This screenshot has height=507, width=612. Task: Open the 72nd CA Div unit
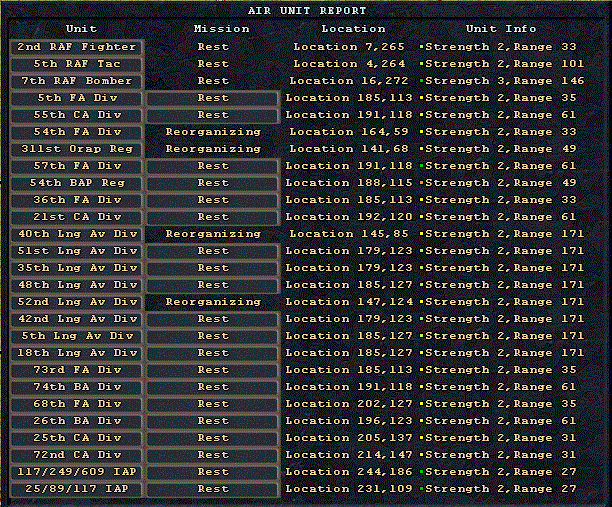point(77,455)
